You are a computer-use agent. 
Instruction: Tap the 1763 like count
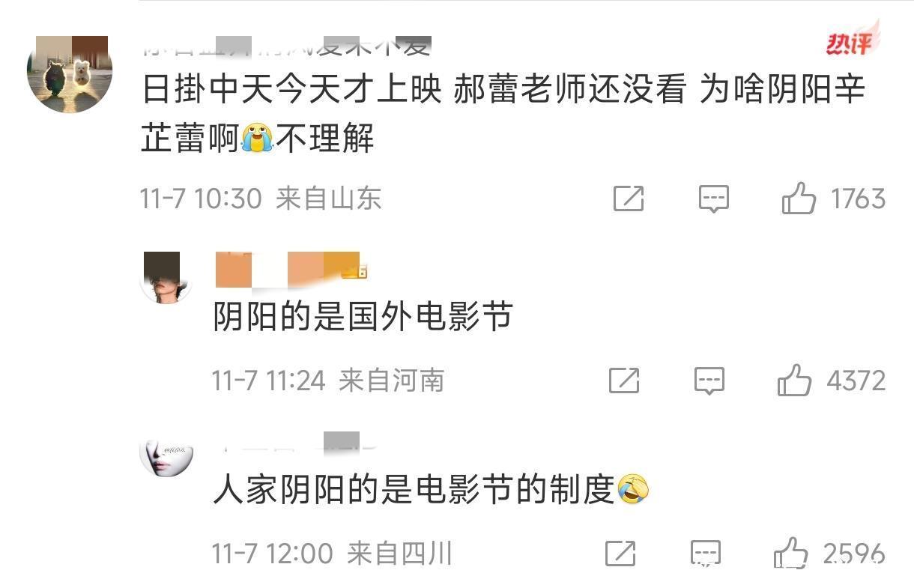(859, 198)
